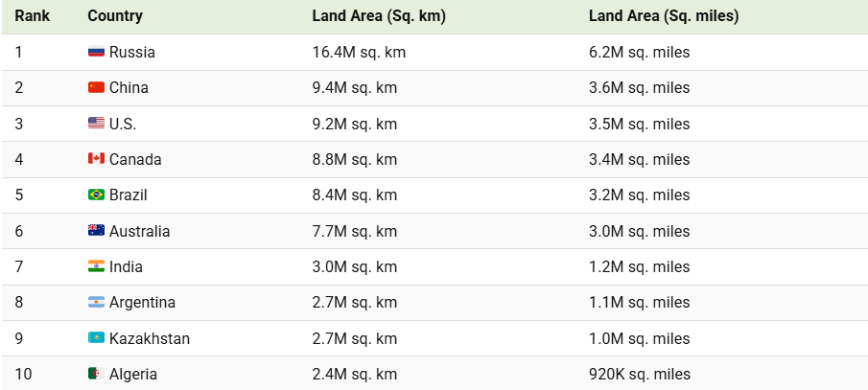Click the Algeria flag icon
This screenshot has height=390, width=868.
coord(94,375)
